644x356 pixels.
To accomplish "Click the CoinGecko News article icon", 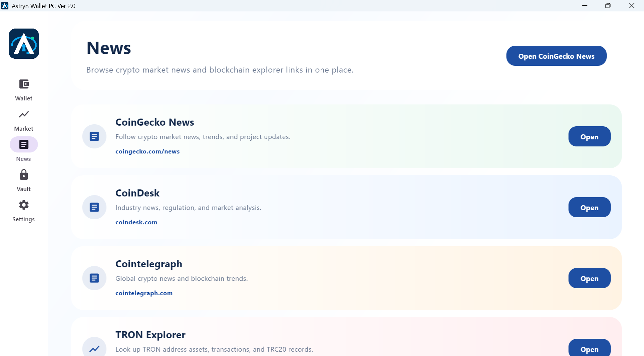I will coord(94,136).
